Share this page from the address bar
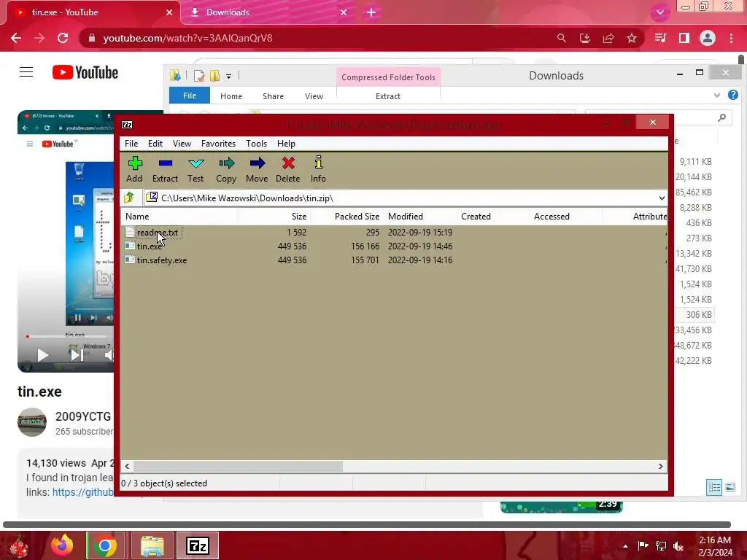The width and height of the screenshot is (747, 560). (608, 38)
